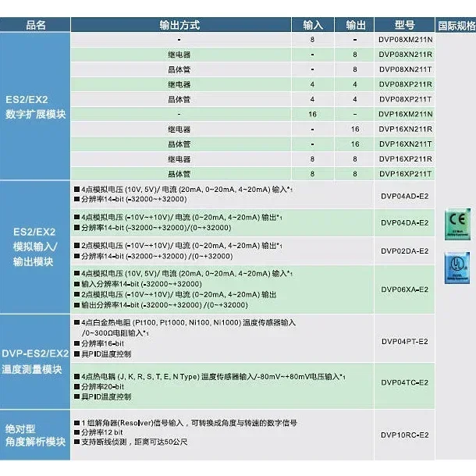Select the 输入 column header
The image size is (476, 476).
313,25
